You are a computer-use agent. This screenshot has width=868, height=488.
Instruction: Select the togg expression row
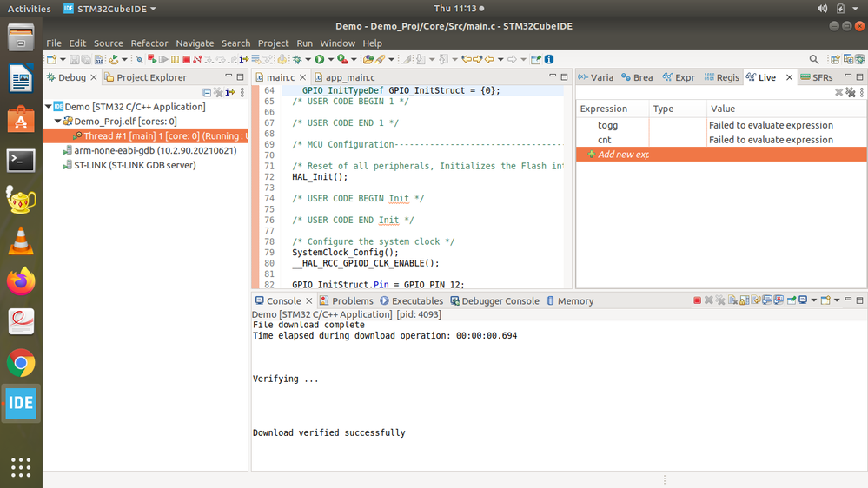click(607, 125)
